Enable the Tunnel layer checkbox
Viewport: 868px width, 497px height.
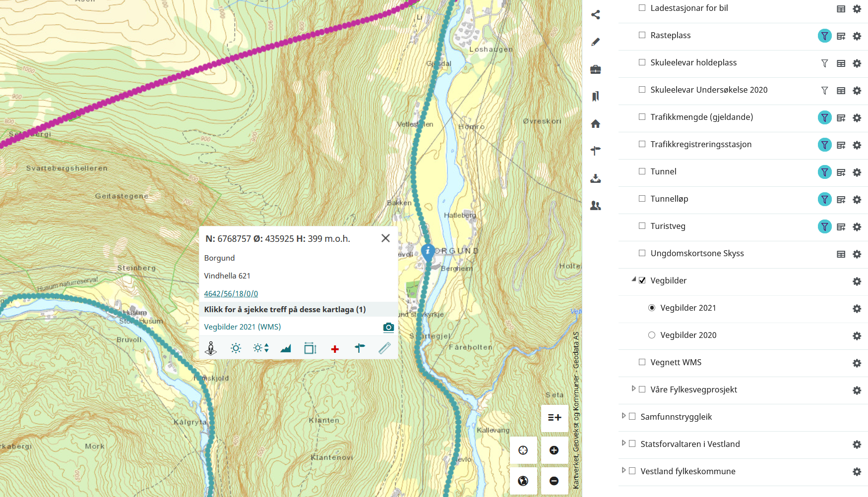pyautogui.click(x=642, y=171)
